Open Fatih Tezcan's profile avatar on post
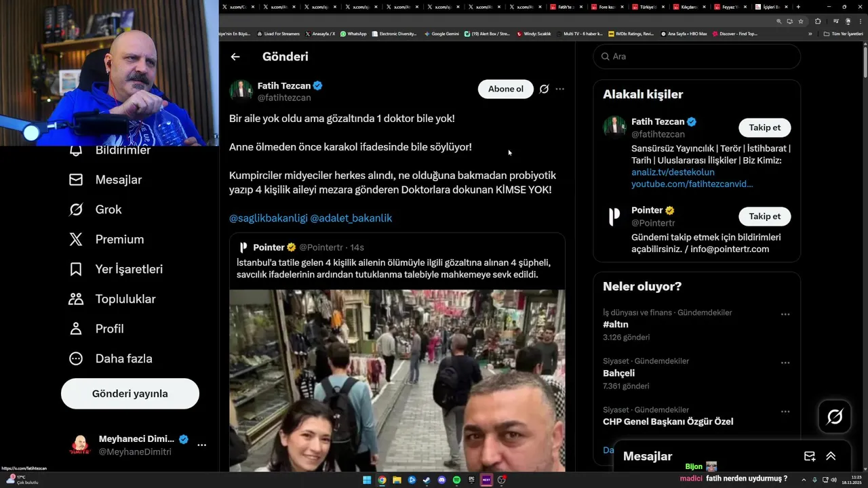Screen dimensions: 868x488 click(241, 91)
